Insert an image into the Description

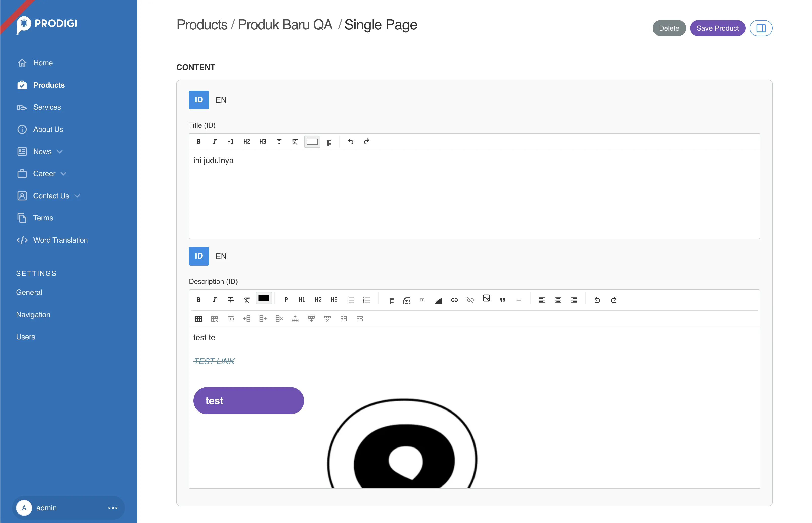487,298
